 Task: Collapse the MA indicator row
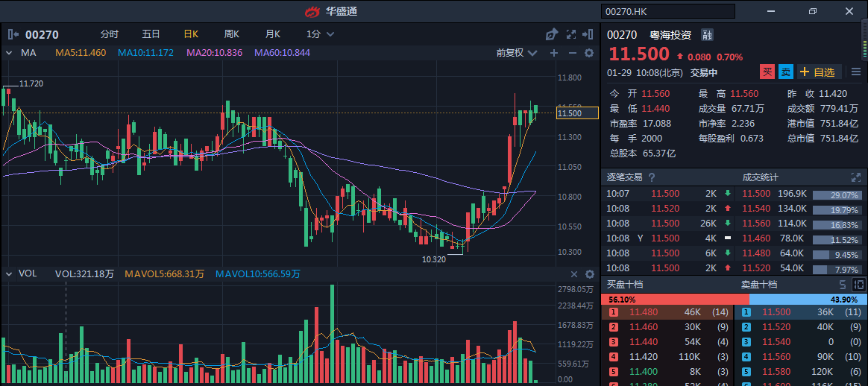click(8, 53)
